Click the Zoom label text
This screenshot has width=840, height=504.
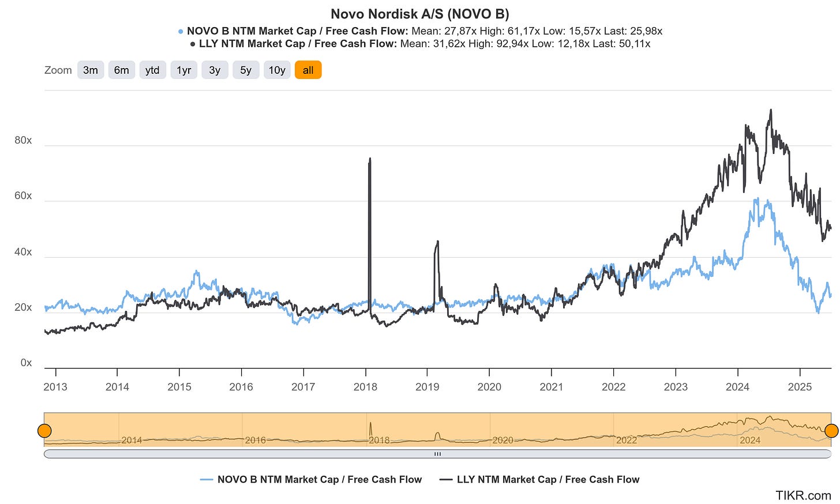click(58, 70)
